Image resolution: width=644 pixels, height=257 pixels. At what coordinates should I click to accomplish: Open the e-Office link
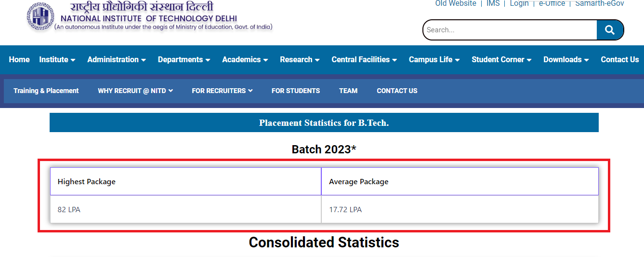tap(552, 3)
